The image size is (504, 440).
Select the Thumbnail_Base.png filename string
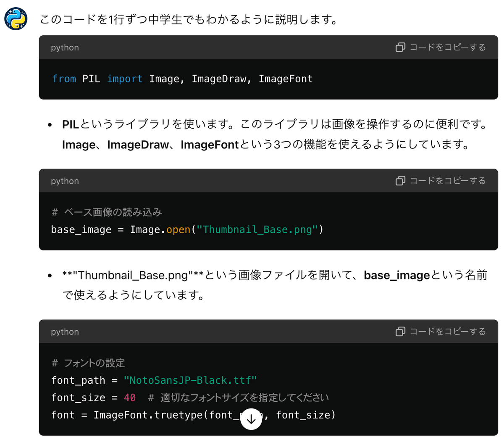point(257,229)
